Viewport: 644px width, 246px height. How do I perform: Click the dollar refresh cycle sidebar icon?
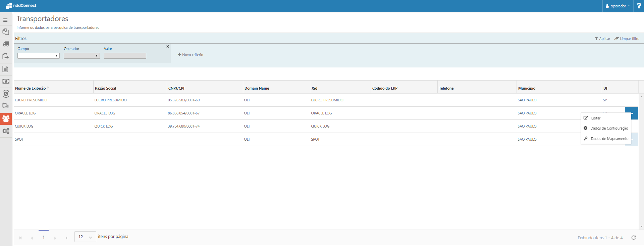tap(6, 94)
